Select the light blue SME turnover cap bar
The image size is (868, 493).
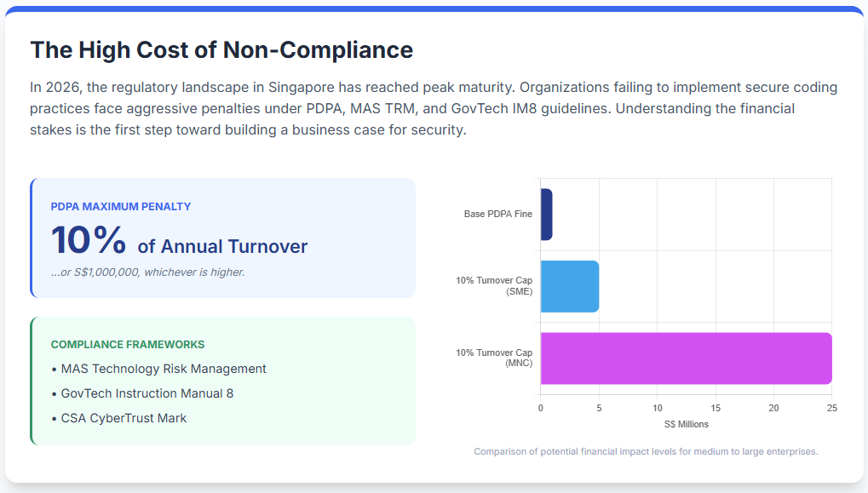click(x=570, y=287)
